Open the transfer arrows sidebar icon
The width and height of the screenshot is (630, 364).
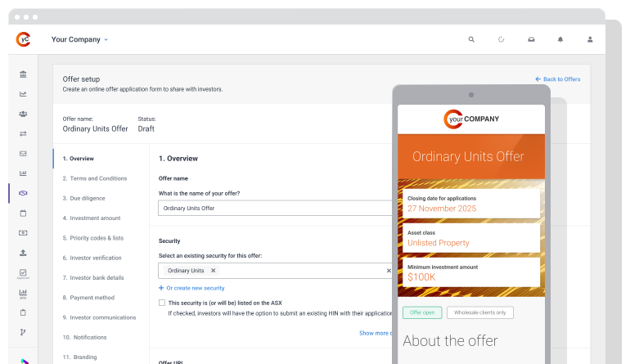point(23,134)
